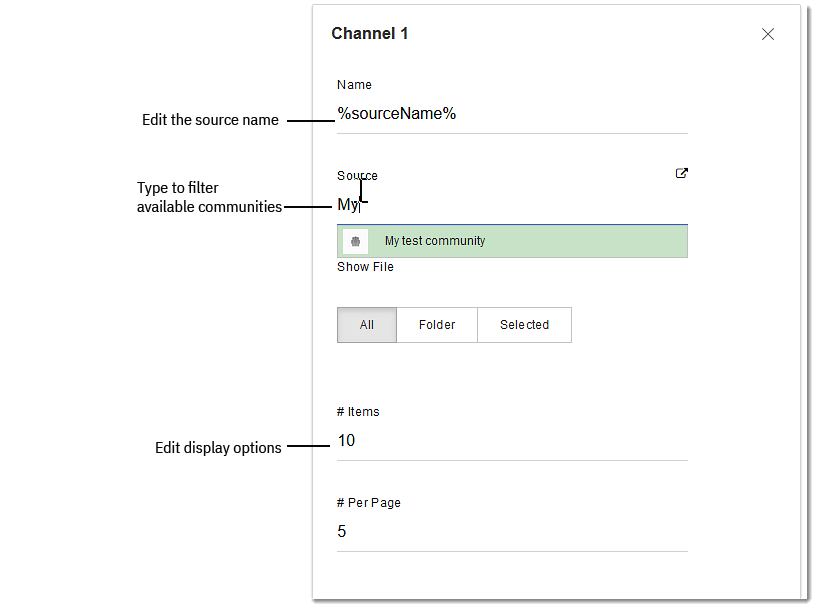Open the Source picker via external link icon

point(681,173)
